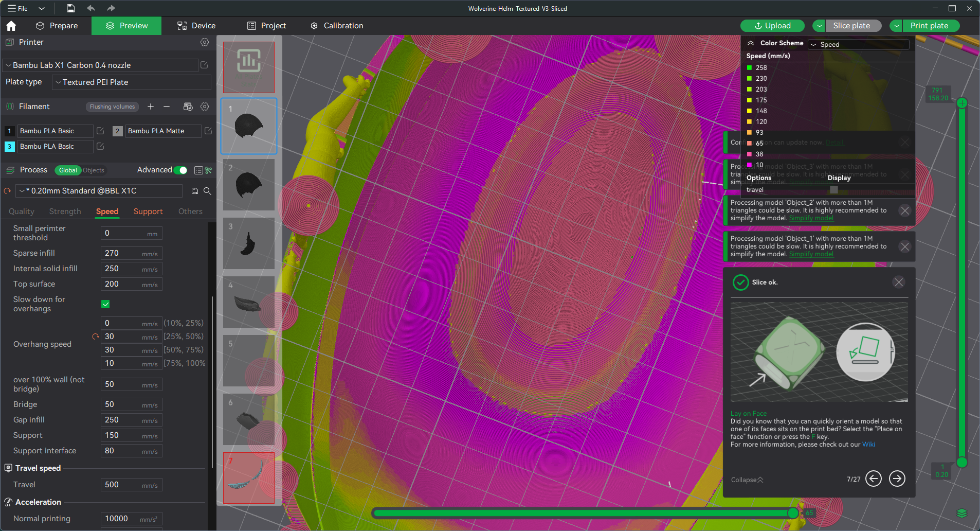
Task: Click the Home icon
Action: (11, 26)
